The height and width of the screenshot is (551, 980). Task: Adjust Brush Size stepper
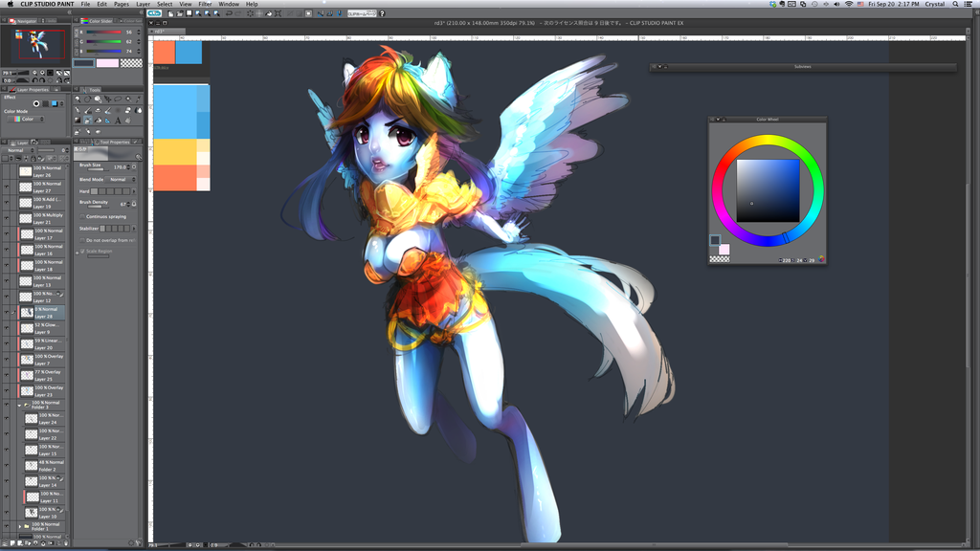click(x=128, y=166)
